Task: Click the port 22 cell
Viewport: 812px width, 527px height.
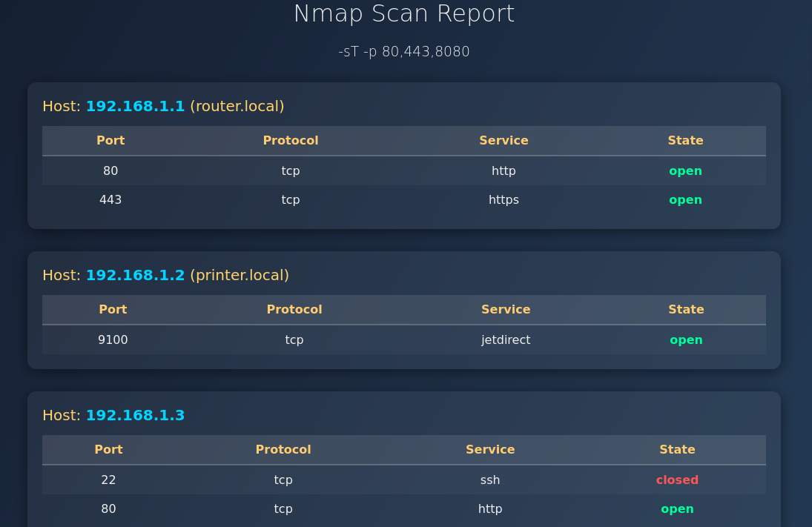Action: [x=108, y=480]
